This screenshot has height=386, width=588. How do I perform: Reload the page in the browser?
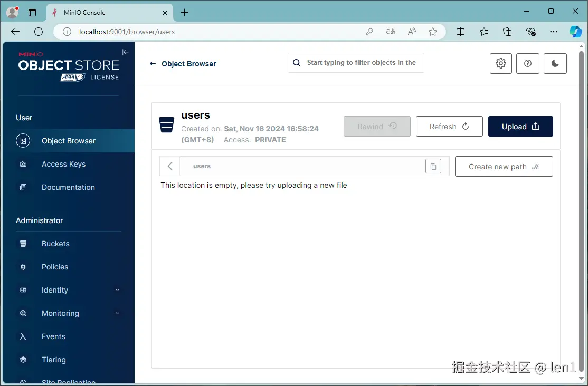39,32
